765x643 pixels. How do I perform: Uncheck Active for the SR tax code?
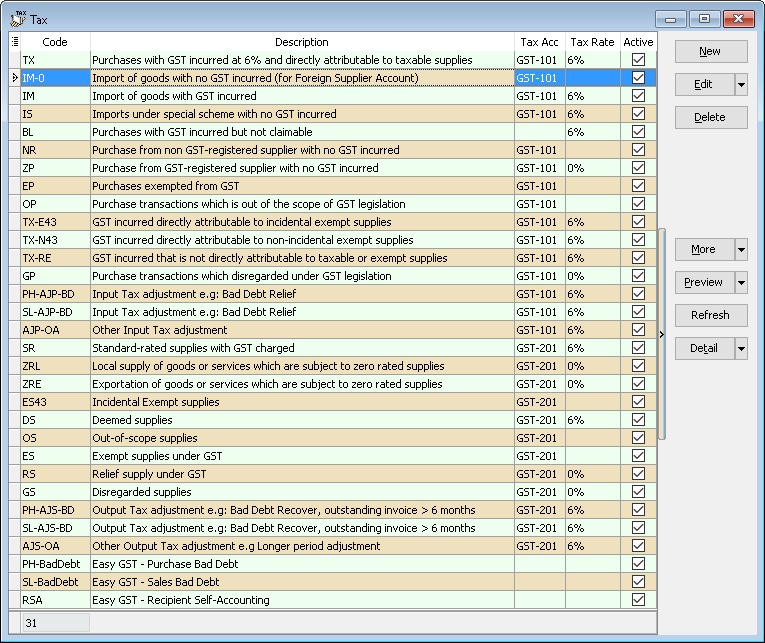pyautogui.click(x=638, y=348)
